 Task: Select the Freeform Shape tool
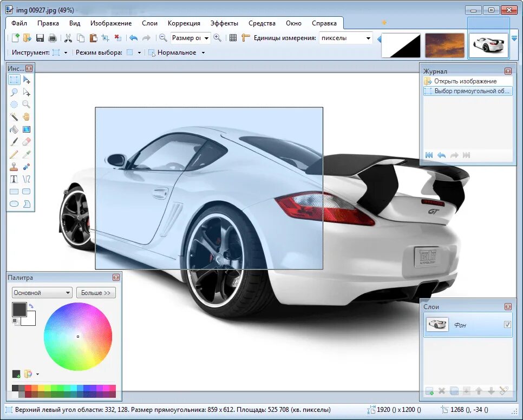point(27,204)
